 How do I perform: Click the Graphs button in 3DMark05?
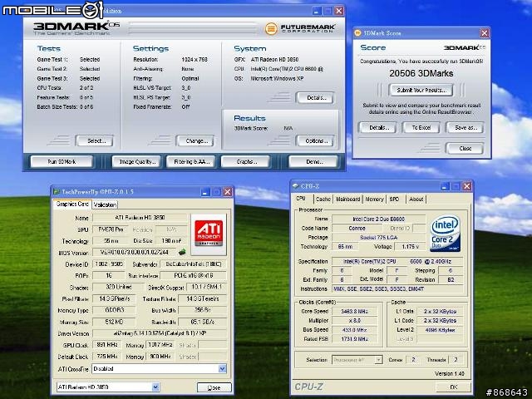tap(246, 162)
